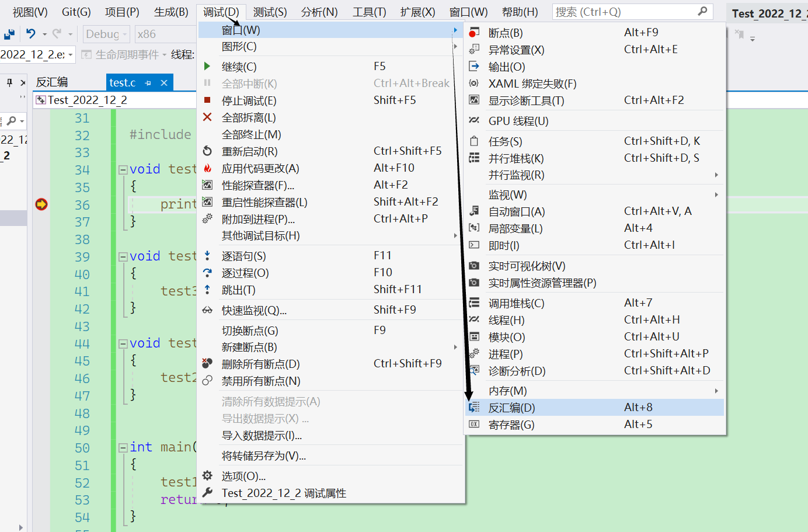Viewport: 808px width, 532px height.
Task: Expand the Memory (内存) submenu
Action: [594, 391]
